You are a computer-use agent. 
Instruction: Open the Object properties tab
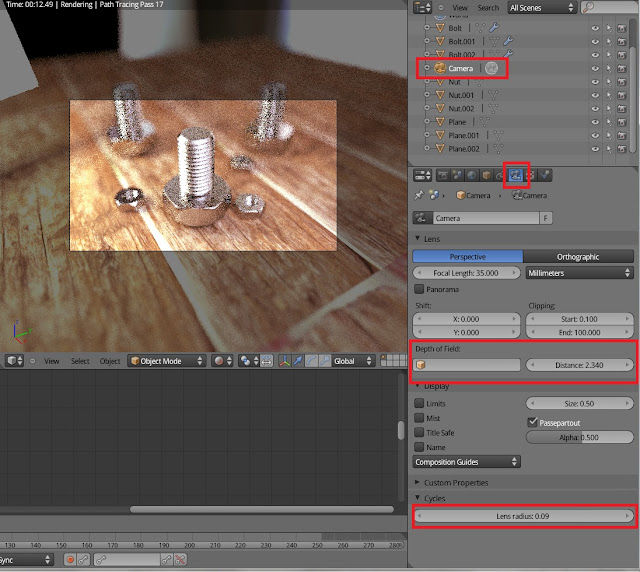pyautogui.click(x=486, y=176)
